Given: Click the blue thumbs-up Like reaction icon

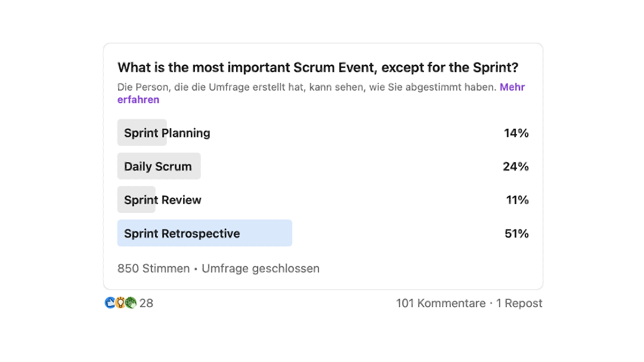Looking at the screenshot, I should (110, 303).
